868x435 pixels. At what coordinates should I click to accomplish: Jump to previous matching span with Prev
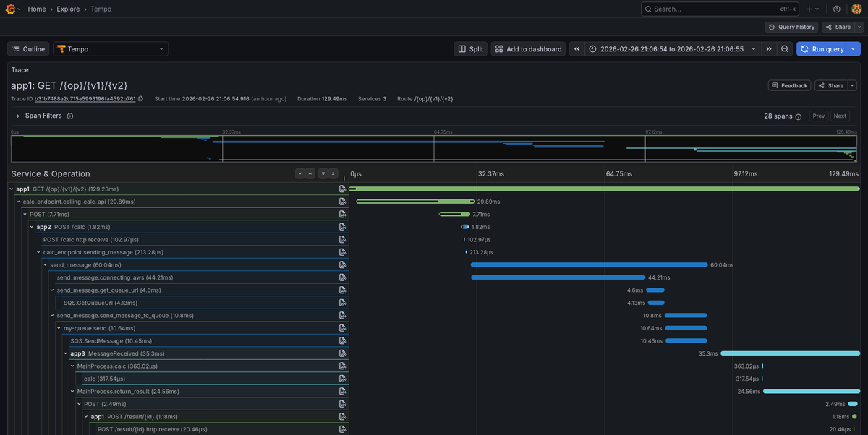pyautogui.click(x=818, y=116)
